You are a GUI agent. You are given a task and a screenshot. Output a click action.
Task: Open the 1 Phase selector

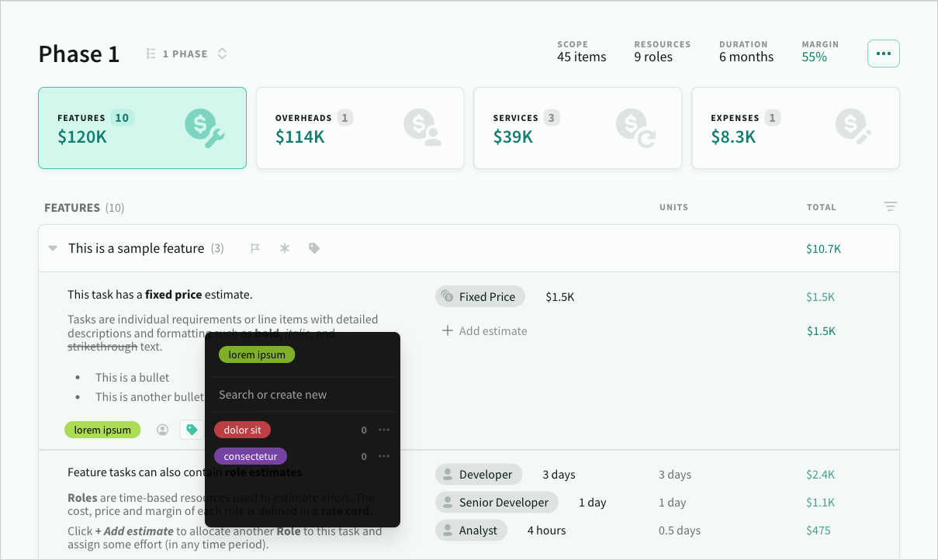(x=186, y=54)
